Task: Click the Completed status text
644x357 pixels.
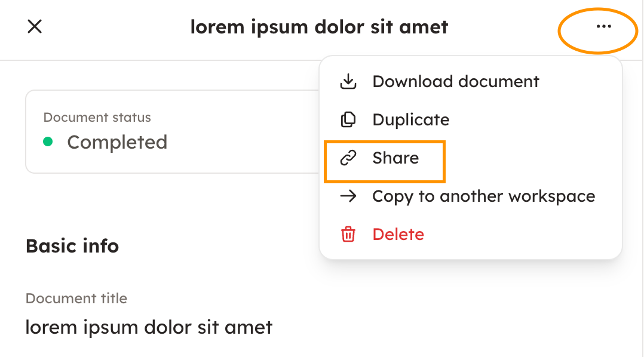Action: point(117,142)
